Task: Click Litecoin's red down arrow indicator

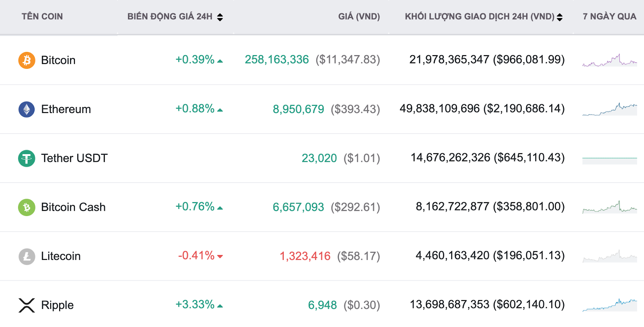Action: point(220,256)
